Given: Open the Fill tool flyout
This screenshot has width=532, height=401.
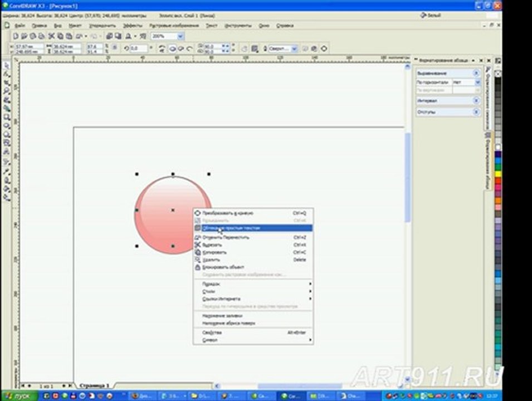Looking at the screenshot, I should [x=7, y=189].
